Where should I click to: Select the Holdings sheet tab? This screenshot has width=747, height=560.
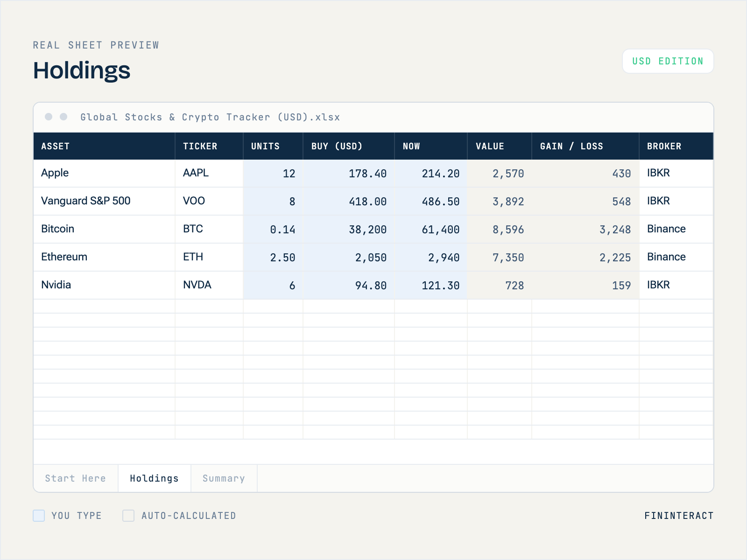pos(155,478)
